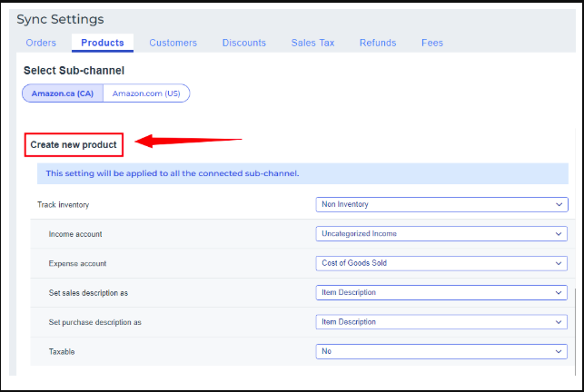
Task: Go to the Discounts tab
Action: point(243,43)
